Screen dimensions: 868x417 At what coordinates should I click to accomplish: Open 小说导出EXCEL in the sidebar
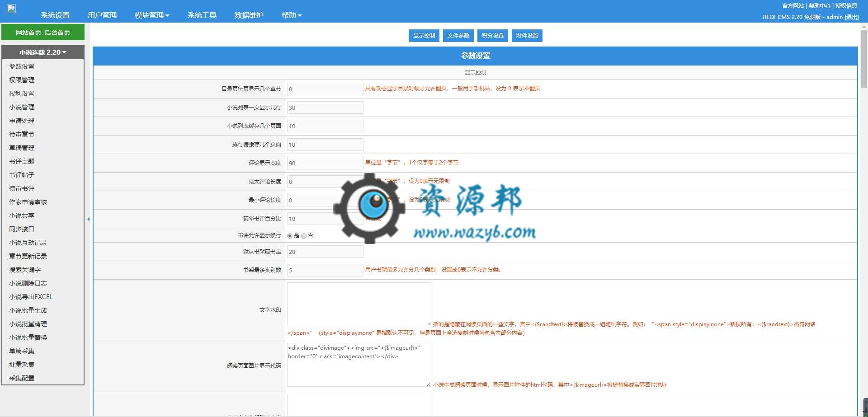click(x=31, y=297)
